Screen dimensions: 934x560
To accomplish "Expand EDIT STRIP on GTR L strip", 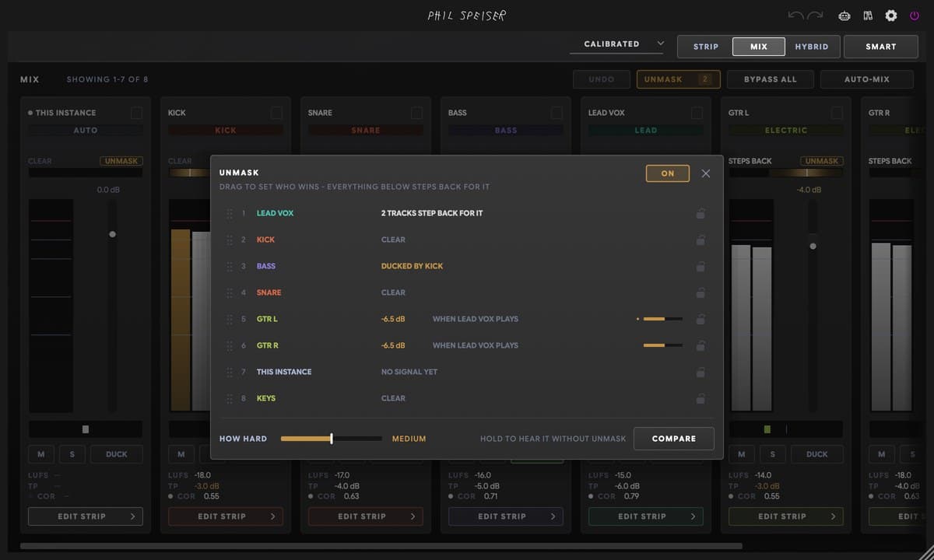I will point(786,516).
